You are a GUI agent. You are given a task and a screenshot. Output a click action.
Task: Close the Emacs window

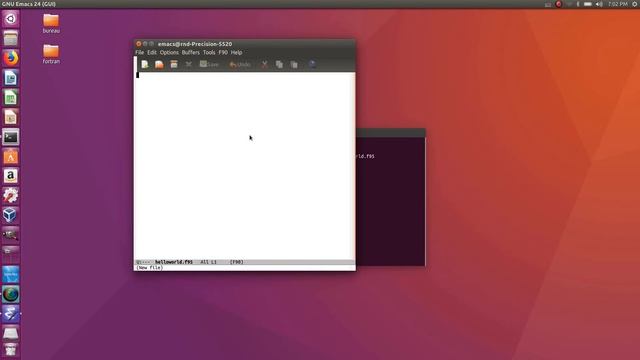tap(138, 44)
